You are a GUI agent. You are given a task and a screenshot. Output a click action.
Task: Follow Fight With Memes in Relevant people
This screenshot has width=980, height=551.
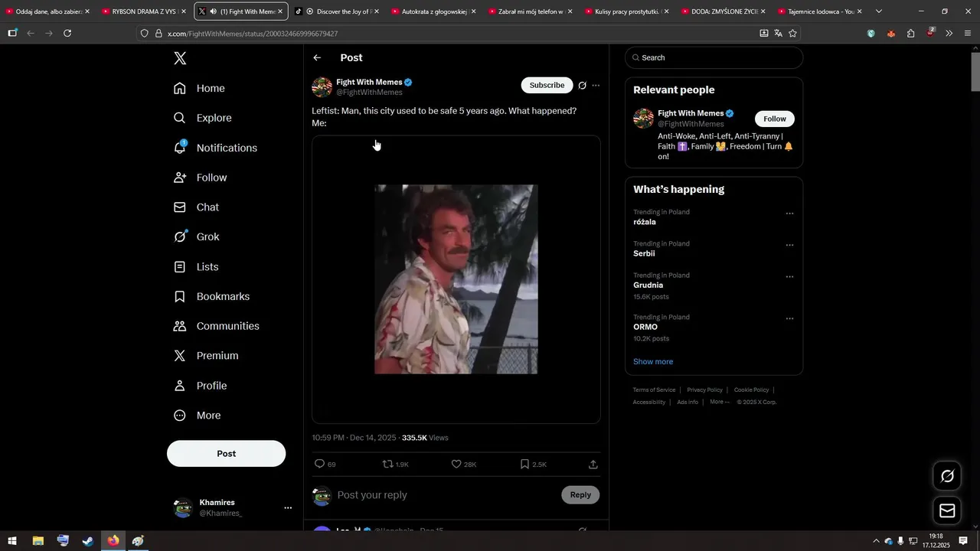(x=775, y=119)
